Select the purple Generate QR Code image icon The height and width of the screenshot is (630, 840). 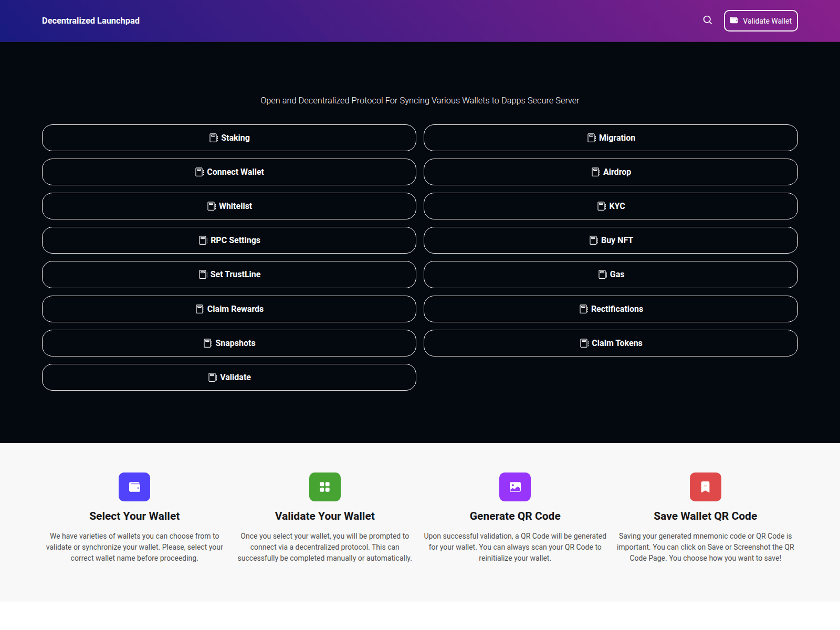515,487
